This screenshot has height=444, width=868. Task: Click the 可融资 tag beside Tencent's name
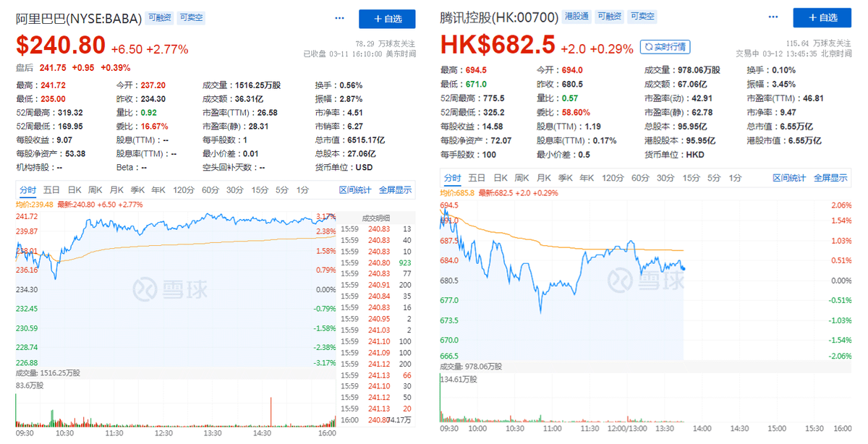point(608,16)
